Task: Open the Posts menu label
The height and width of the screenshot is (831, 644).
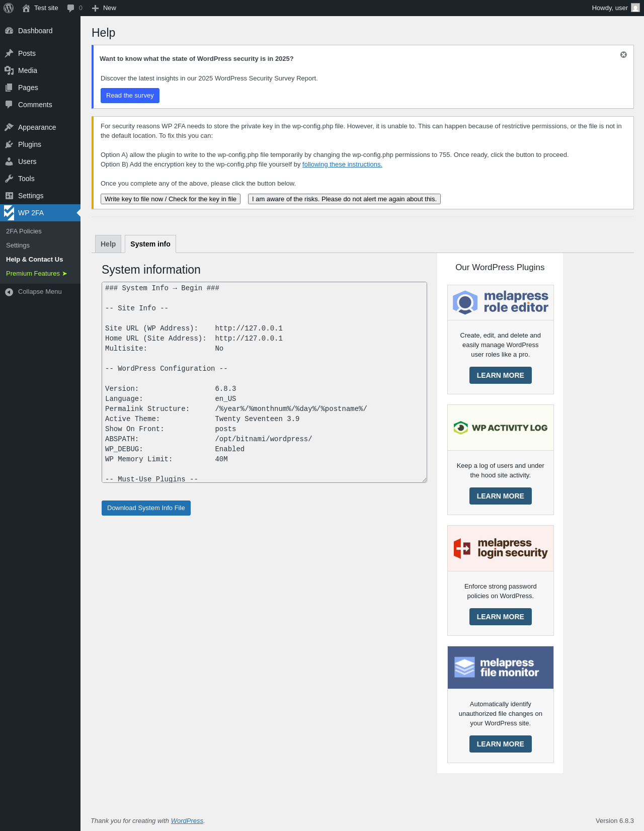Action: tap(27, 53)
